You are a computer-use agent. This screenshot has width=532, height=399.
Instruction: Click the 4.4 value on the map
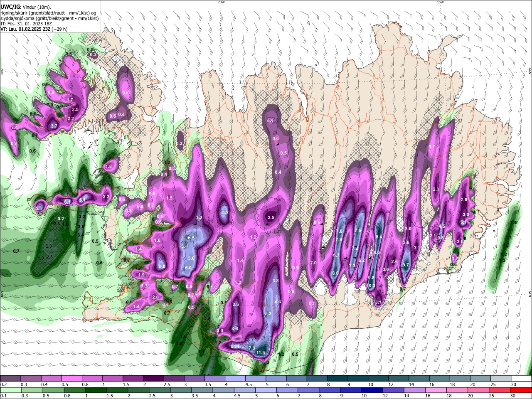(x=278, y=302)
